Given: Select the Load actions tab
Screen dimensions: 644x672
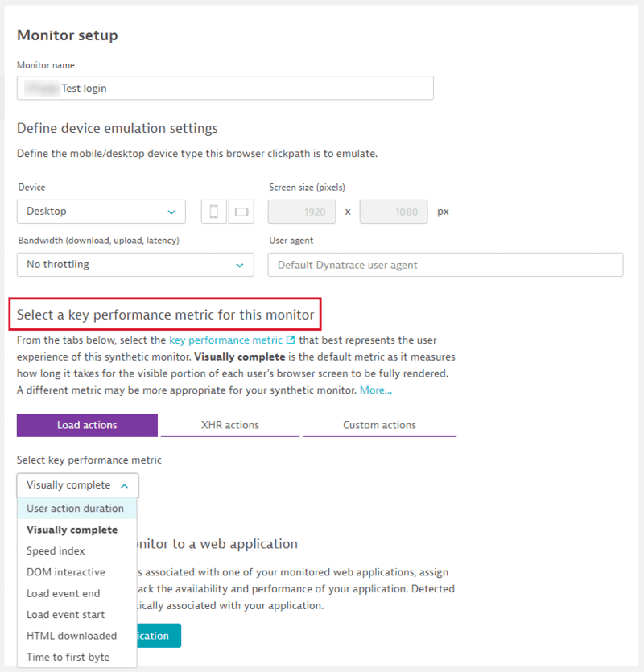Looking at the screenshot, I should pyautogui.click(x=87, y=424).
